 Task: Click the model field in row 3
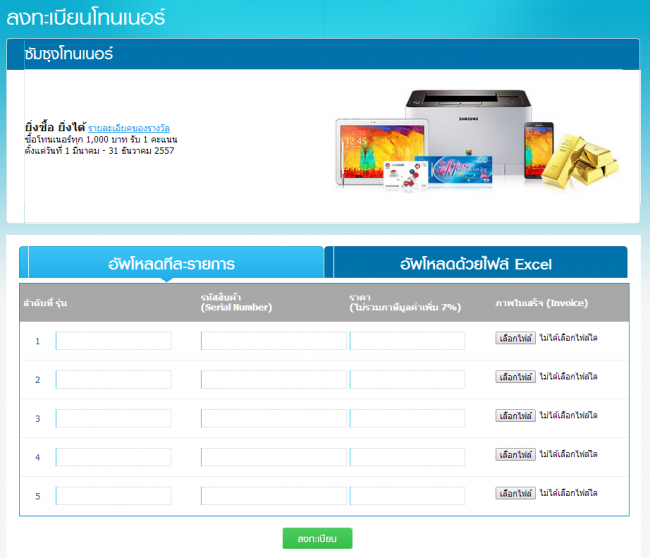pyautogui.click(x=113, y=418)
